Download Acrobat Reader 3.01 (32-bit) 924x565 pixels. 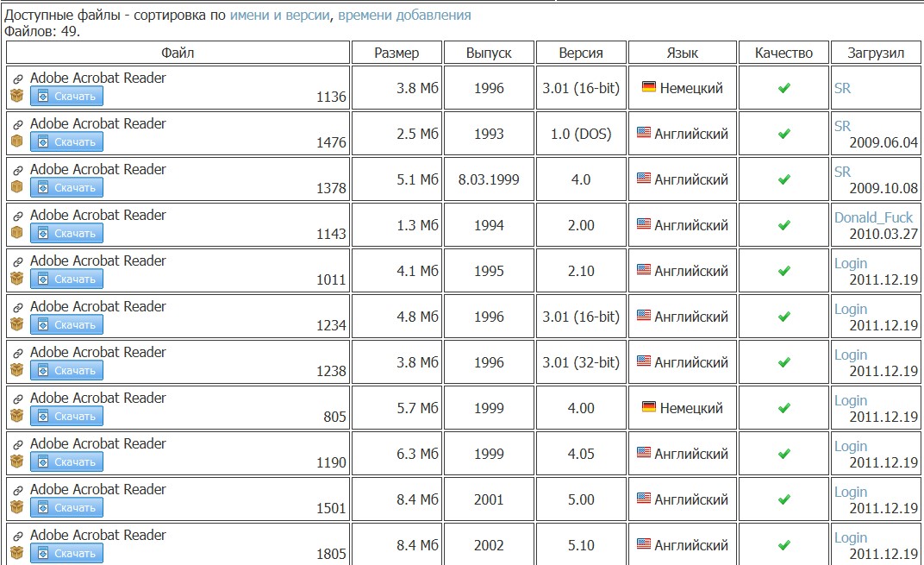(66, 370)
